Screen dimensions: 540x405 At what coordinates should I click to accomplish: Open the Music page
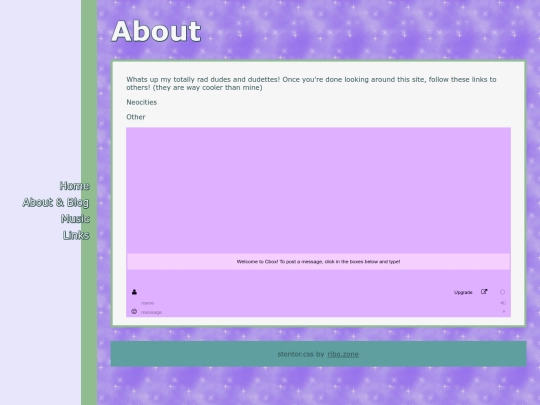(75, 219)
